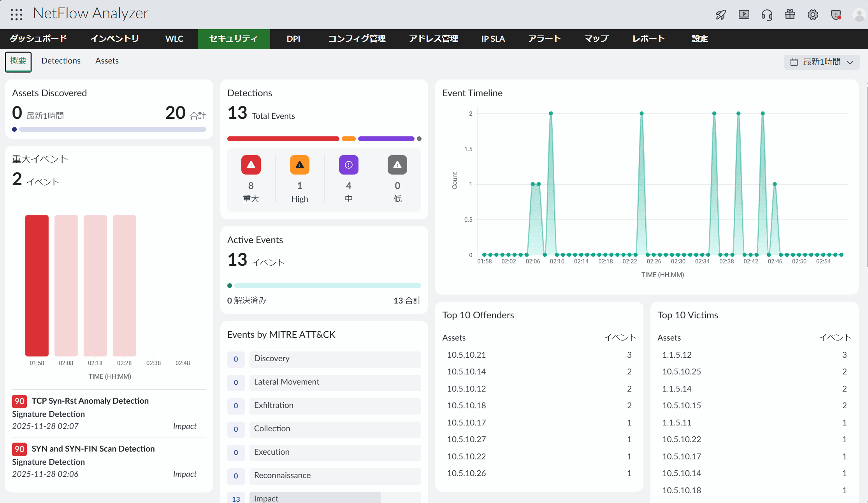Click the 20 合計 assets total

(186, 113)
